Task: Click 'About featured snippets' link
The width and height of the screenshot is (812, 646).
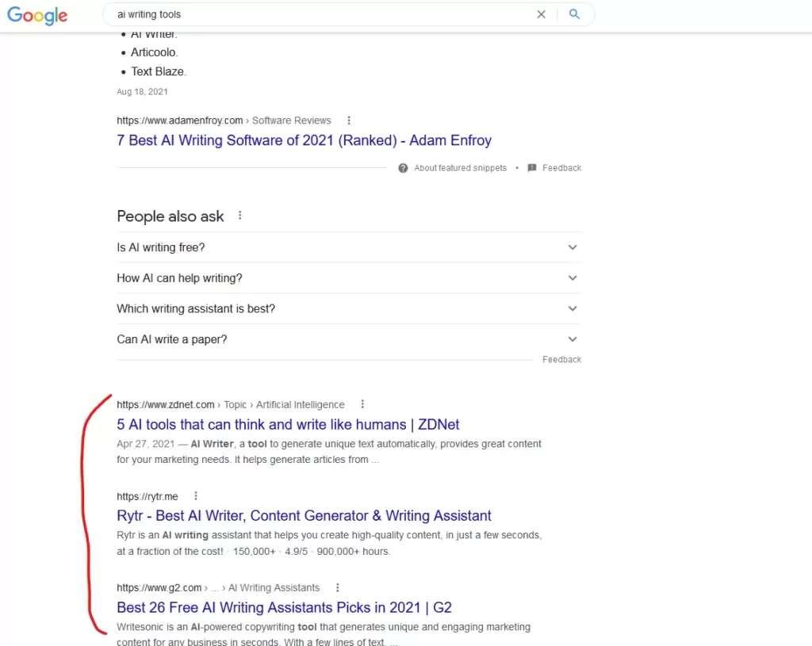Action: tap(461, 168)
